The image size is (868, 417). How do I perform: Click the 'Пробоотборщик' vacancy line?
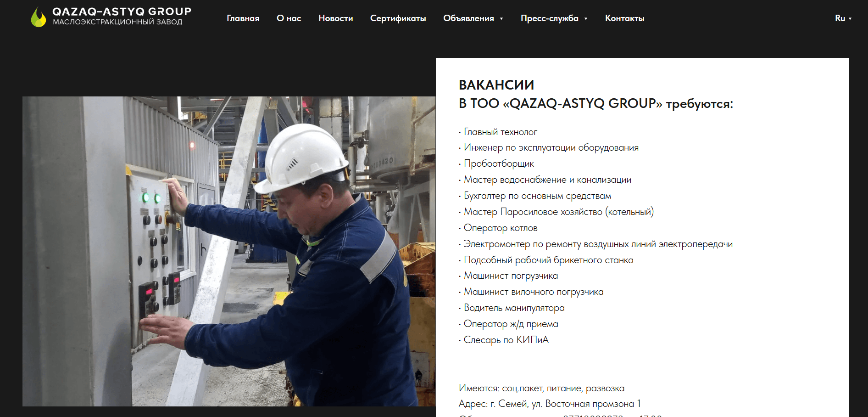pyautogui.click(x=496, y=163)
